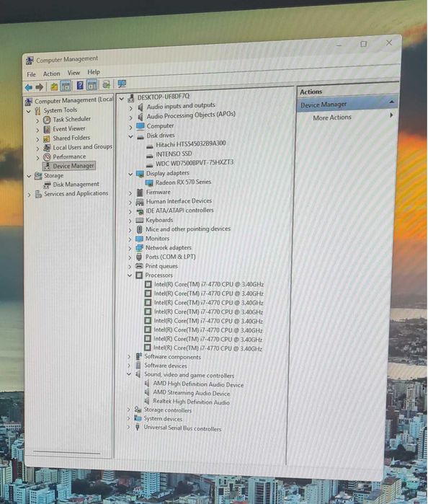The height and width of the screenshot is (504, 428).
Task: Click the Realtek High Definition Audio speaker icon
Action: tap(147, 401)
